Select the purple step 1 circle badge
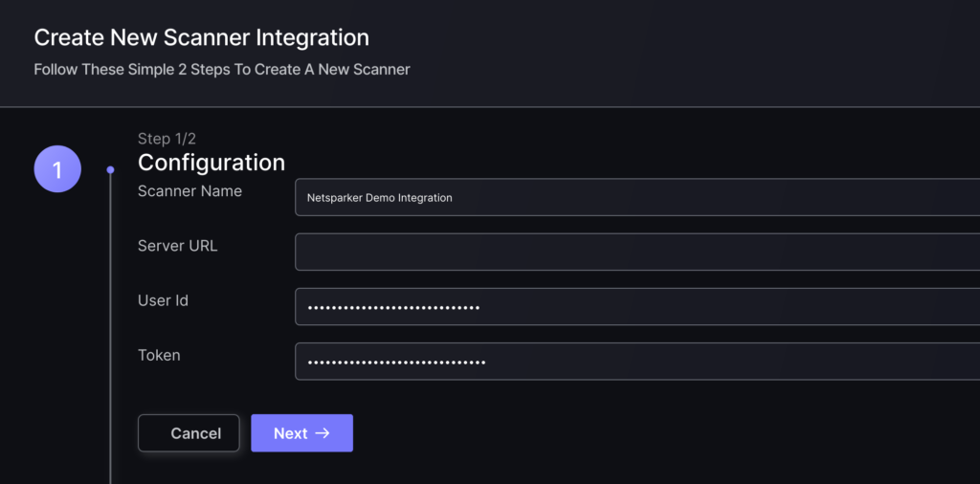Viewport: 980px width, 484px height. (x=57, y=168)
